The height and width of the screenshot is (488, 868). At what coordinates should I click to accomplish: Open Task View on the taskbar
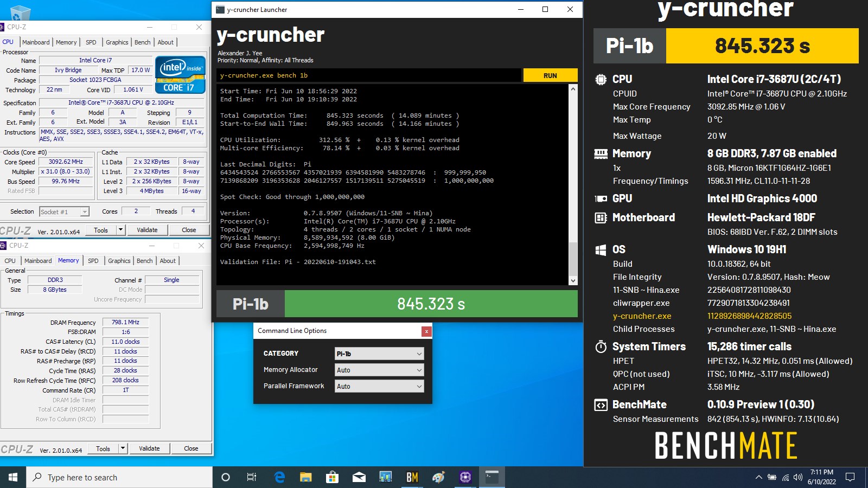(252, 477)
